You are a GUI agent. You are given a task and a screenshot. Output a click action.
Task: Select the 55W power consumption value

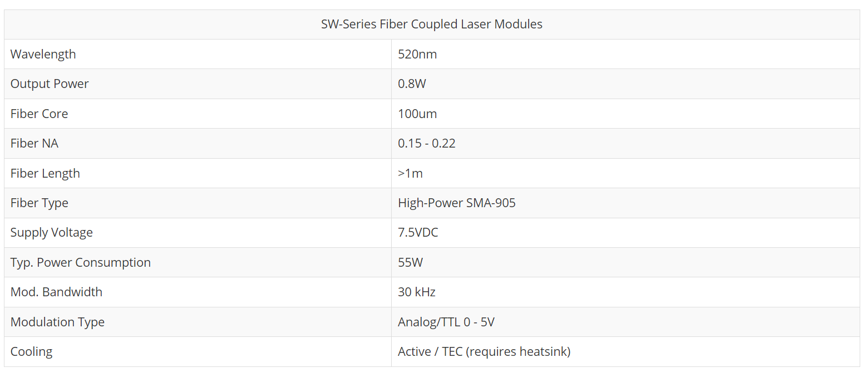pyautogui.click(x=410, y=263)
